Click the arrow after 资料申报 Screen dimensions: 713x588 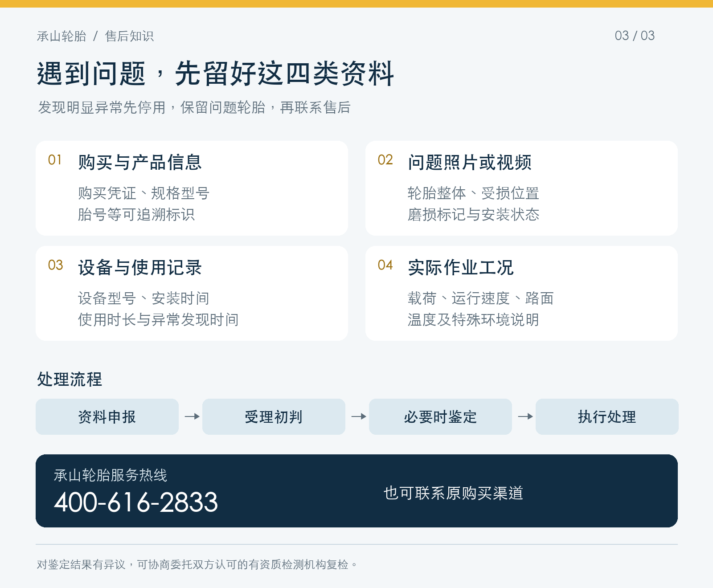pyautogui.click(x=192, y=416)
